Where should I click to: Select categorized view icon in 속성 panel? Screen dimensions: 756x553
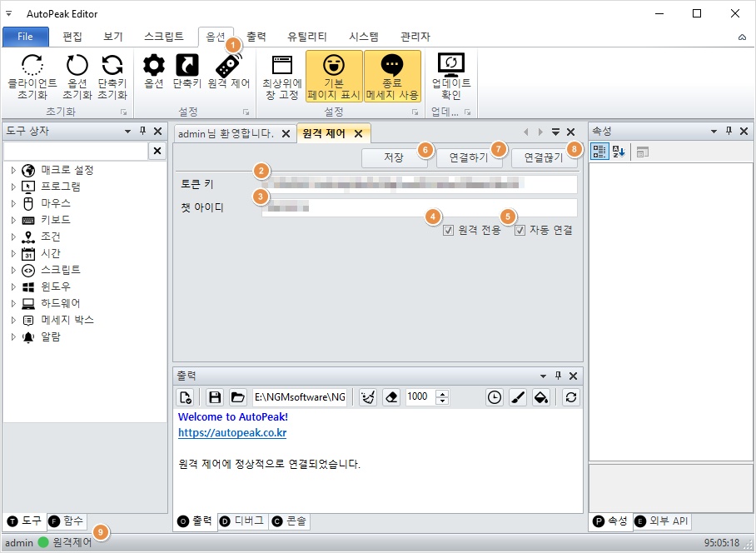pyautogui.click(x=599, y=152)
